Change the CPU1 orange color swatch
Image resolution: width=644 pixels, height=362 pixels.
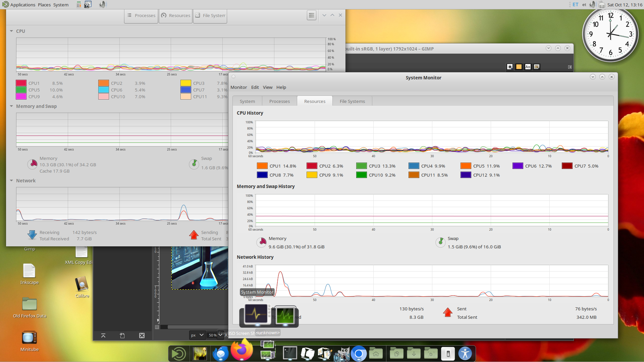click(x=262, y=166)
